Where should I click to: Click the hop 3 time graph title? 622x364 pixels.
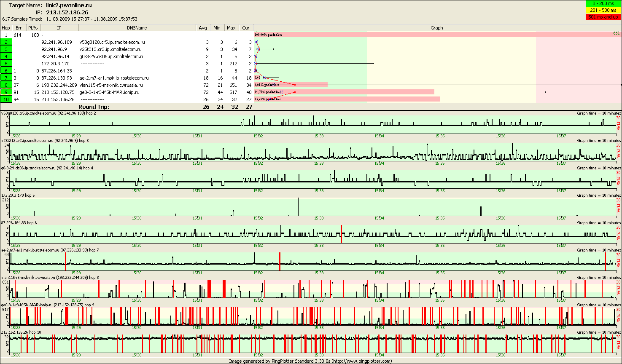tap(45, 140)
